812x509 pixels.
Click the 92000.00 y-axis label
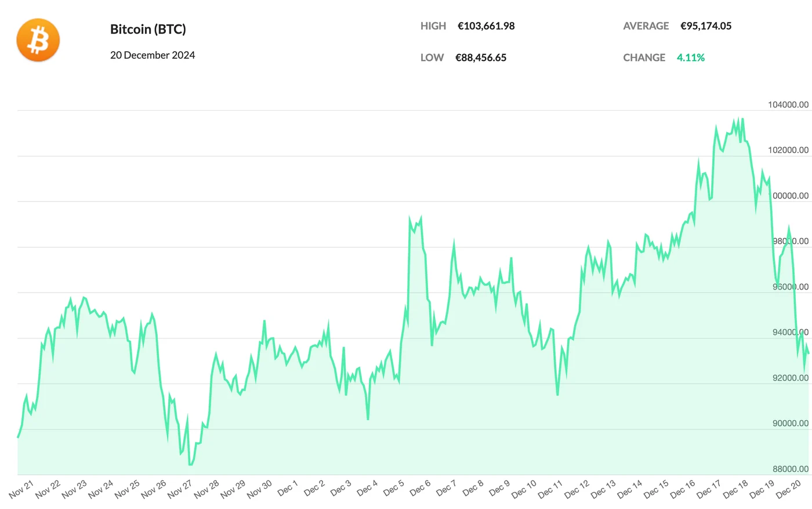(791, 378)
